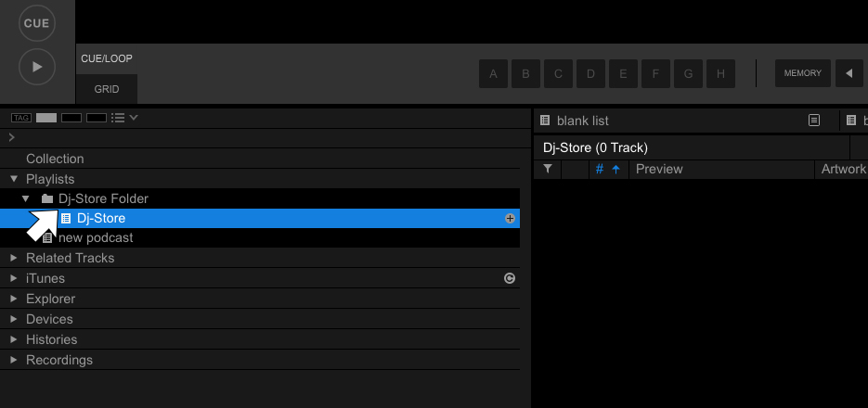Switch to the GRID tab
The height and width of the screenshot is (408, 868).
click(106, 89)
